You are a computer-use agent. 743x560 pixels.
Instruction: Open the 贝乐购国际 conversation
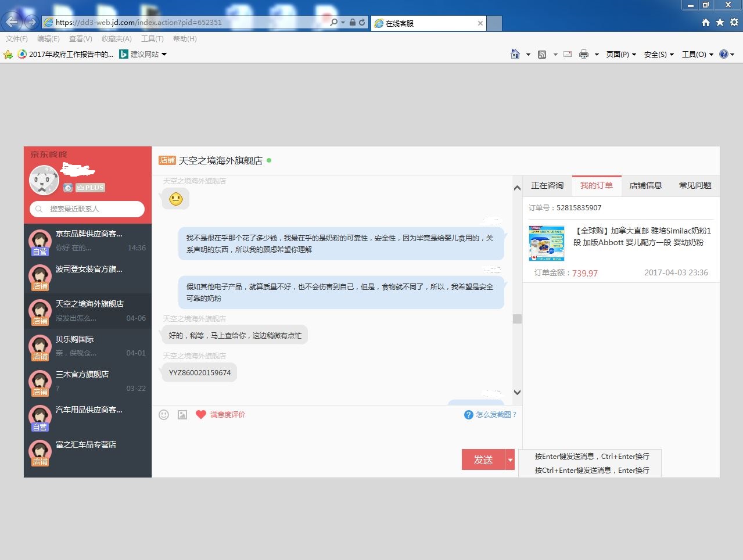tap(87, 346)
